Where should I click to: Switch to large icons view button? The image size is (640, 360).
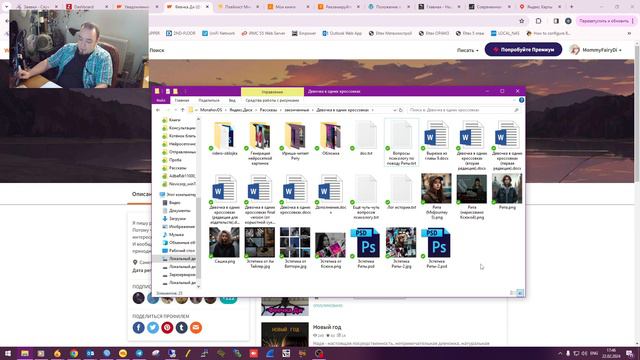(520, 293)
